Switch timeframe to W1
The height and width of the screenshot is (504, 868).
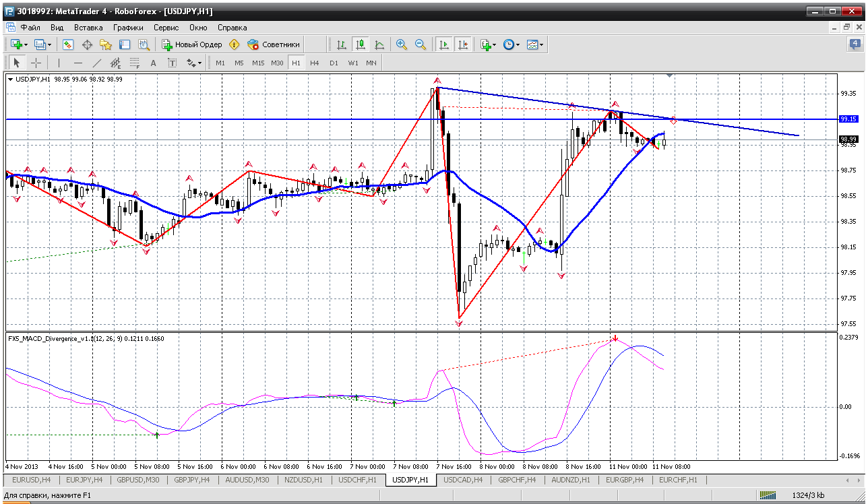[353, 63]
